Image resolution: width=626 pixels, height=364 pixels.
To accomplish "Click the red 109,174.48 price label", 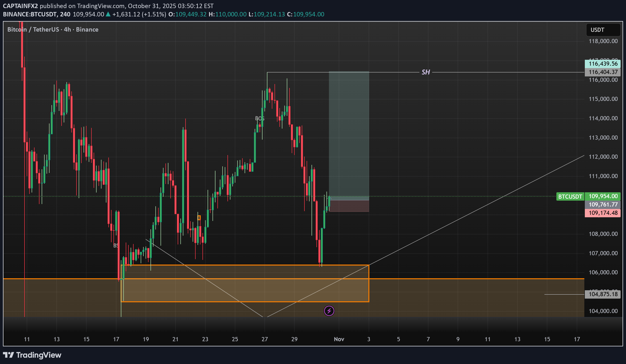I will [x=603, y=213].
